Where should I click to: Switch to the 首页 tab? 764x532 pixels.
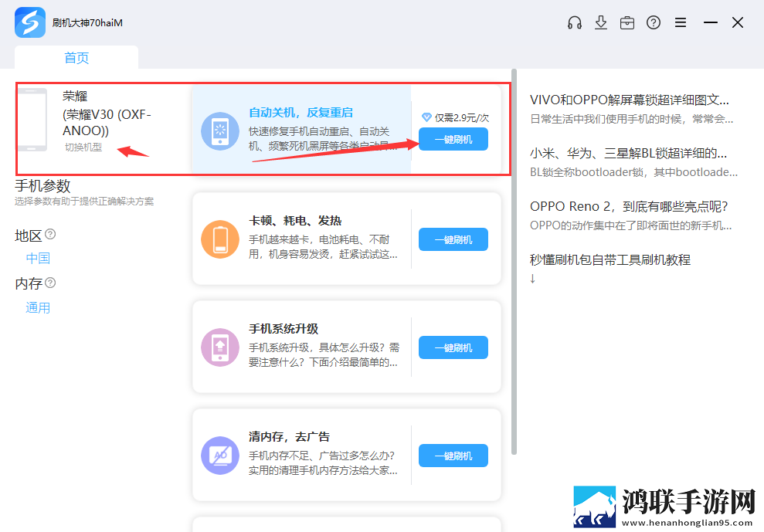pos(76,57)
